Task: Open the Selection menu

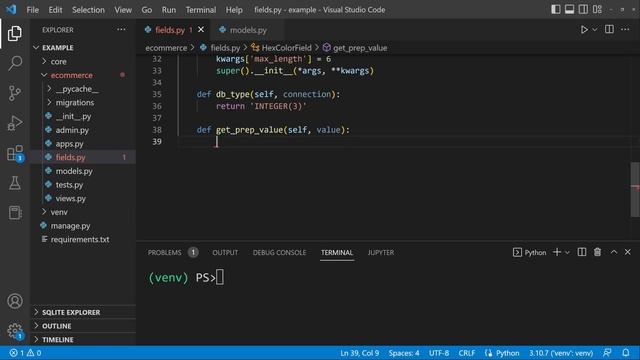Action: 88,10
